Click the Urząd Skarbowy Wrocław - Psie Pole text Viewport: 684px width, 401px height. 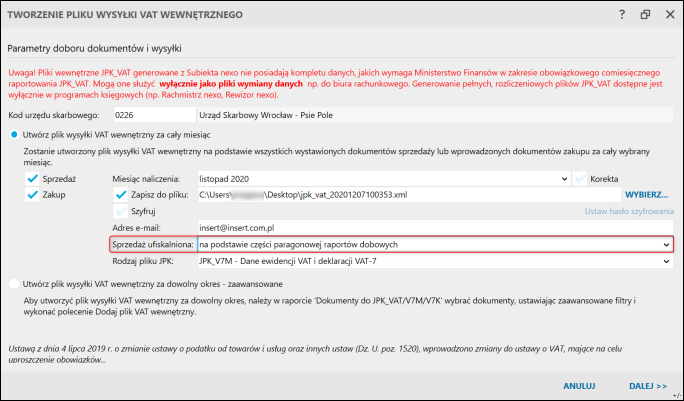pos(266,115)
